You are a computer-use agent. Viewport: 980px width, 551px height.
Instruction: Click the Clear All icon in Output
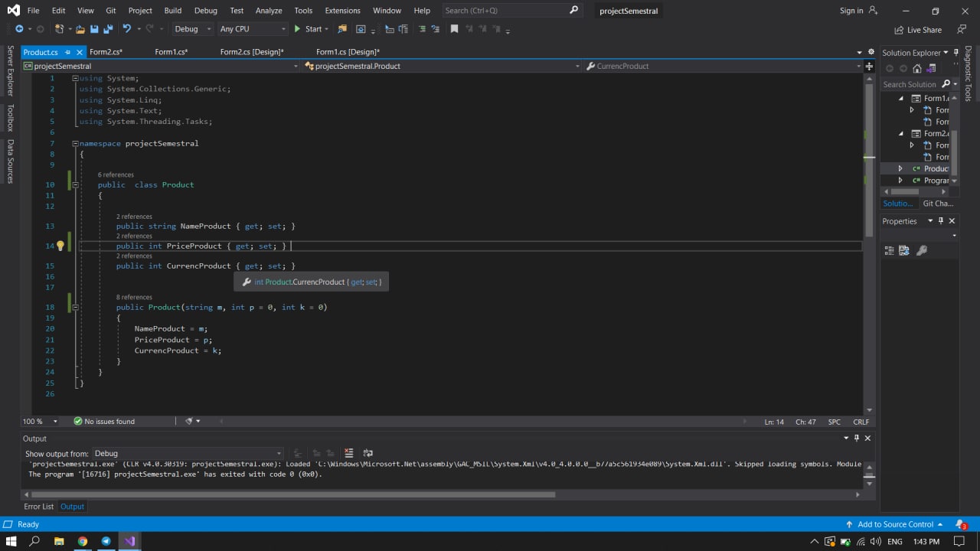349,453
